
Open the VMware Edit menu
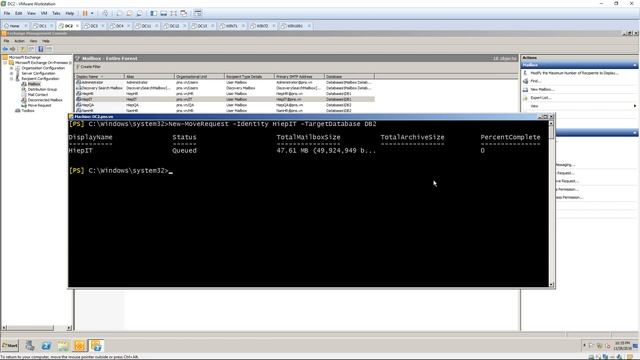[19, 13]
